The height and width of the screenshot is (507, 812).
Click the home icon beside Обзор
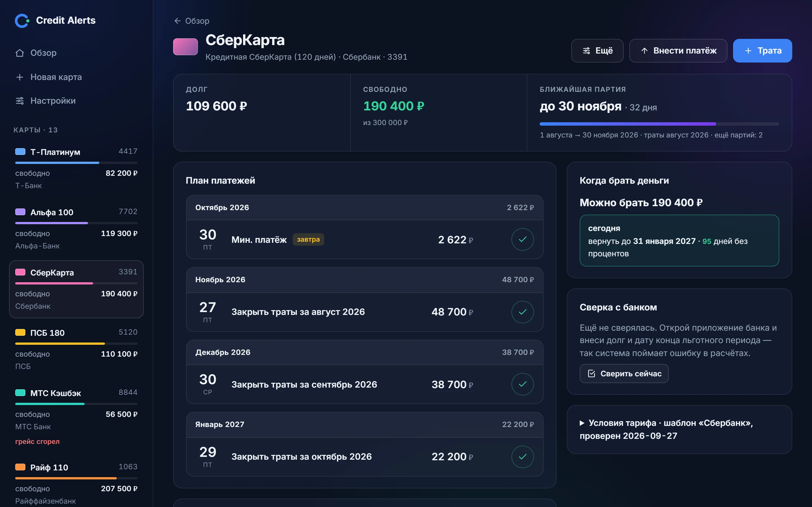[x=20, y=53]
